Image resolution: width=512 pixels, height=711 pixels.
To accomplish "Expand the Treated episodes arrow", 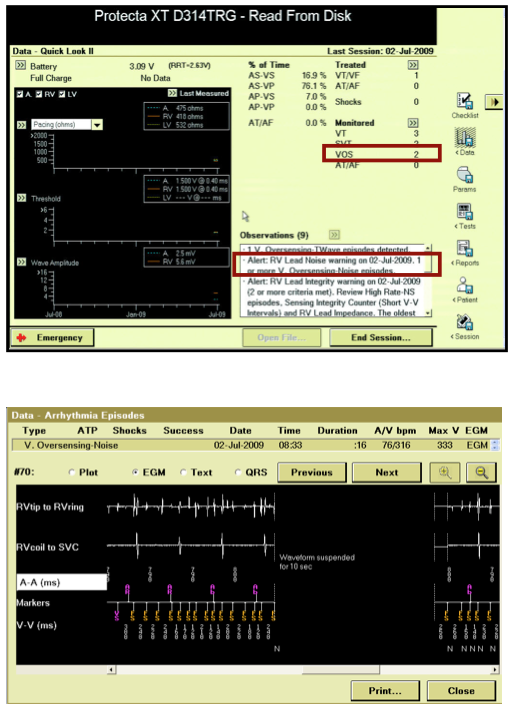I will coord(413,65).
